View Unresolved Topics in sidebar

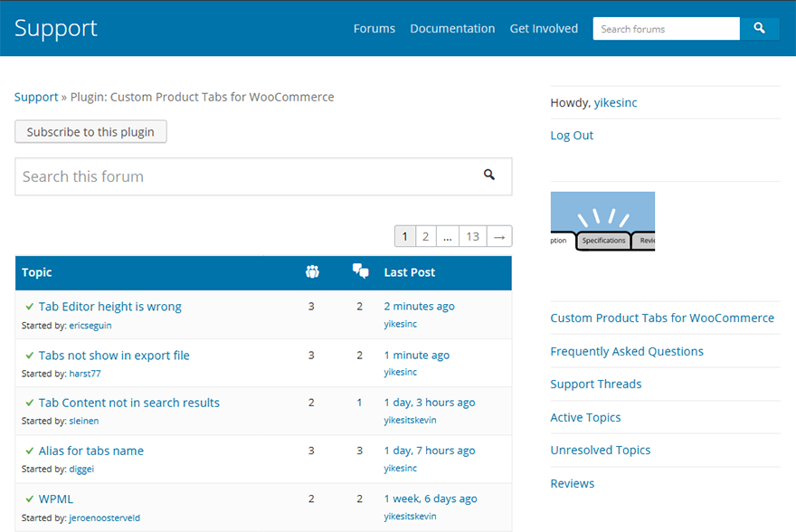pos(601,451)
